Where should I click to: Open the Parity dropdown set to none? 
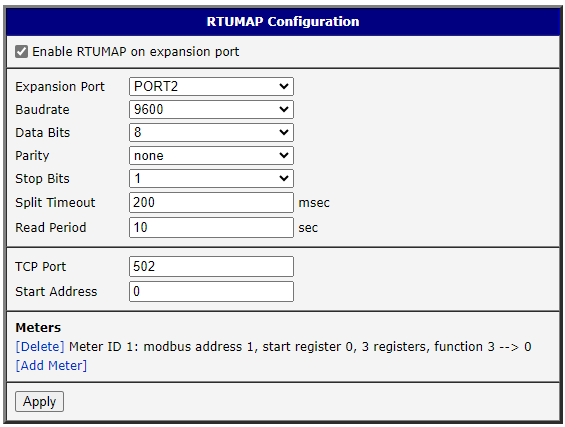[x=211, y=156]
